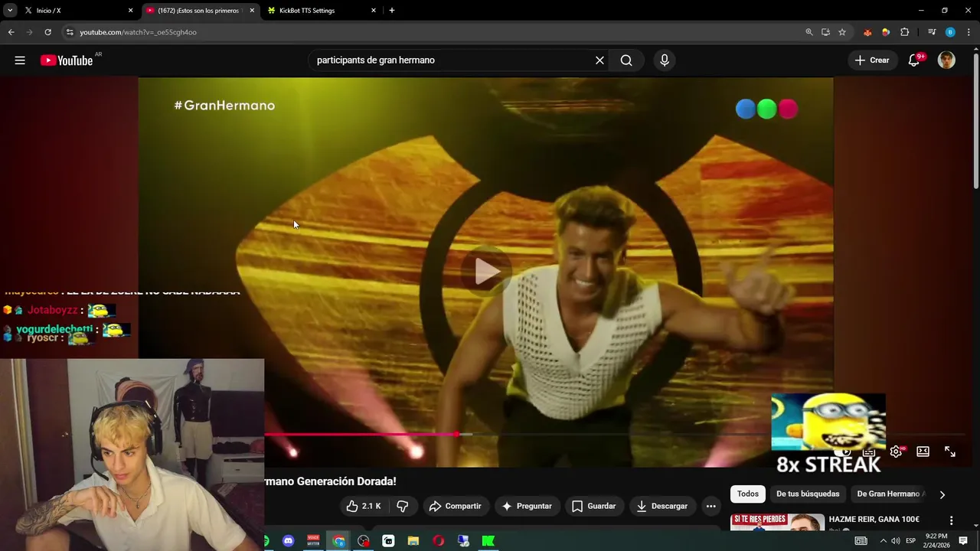
Task: Close the KickBot TTS Settings tab
Action: pyautogui.click(x=374, y=11)
